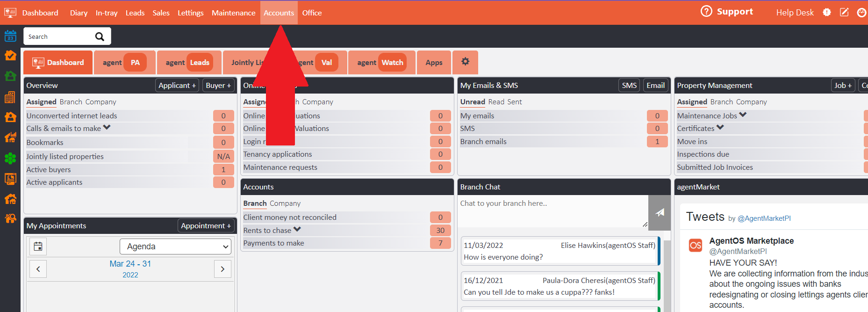Open the pencil note icon in top bar
868x312 pixels.
click(844, 13)
